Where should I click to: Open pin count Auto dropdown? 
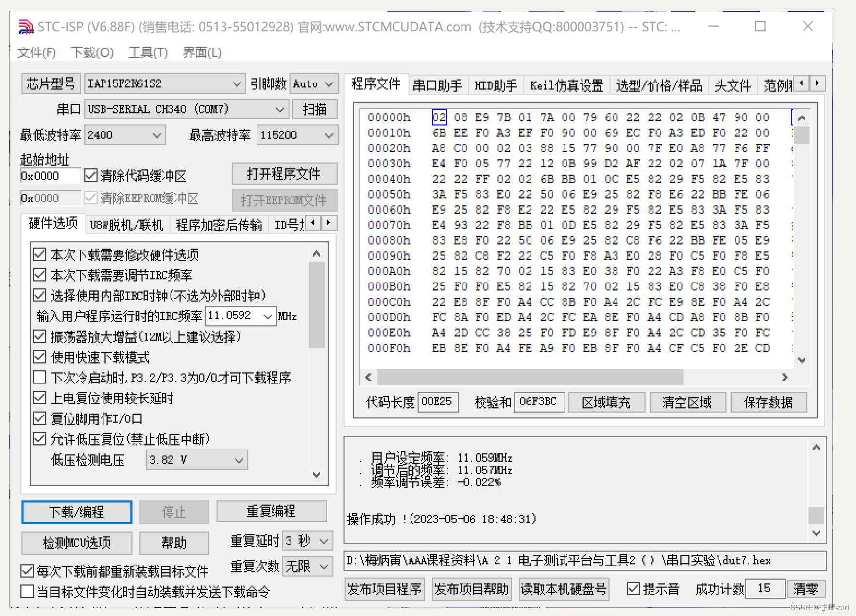click(313, 83)
